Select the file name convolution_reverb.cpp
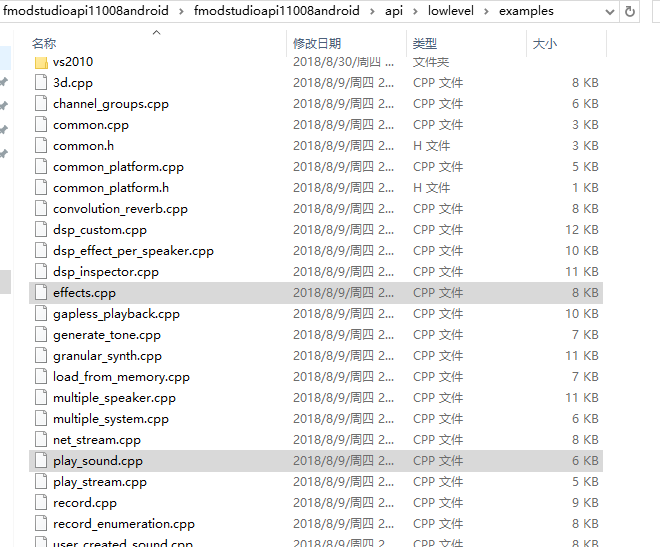 coord(120,209)
